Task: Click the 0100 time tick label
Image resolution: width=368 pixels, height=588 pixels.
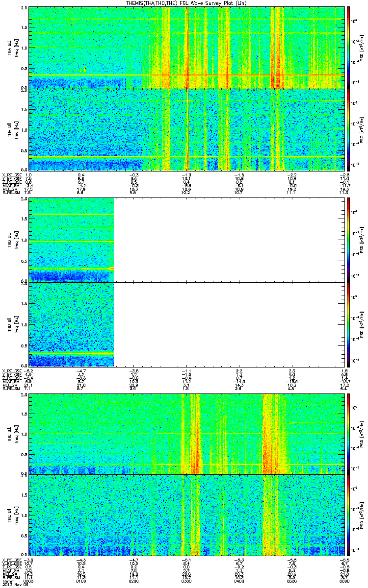Action: 81,580
